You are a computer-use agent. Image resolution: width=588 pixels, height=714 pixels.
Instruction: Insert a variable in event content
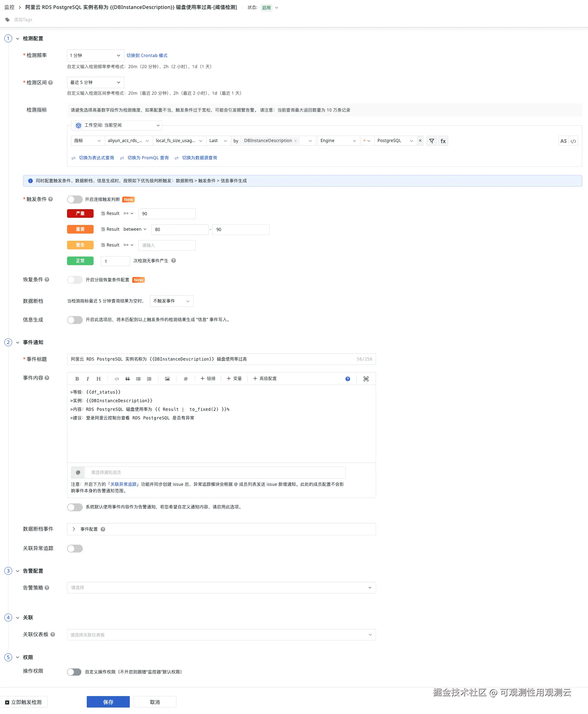[x=234, y=379]
